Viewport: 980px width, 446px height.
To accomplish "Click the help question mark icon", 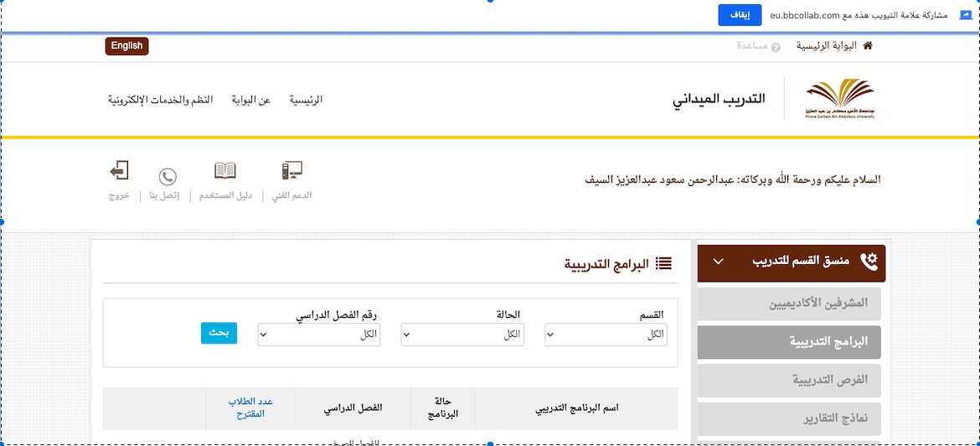I will 776,47.
